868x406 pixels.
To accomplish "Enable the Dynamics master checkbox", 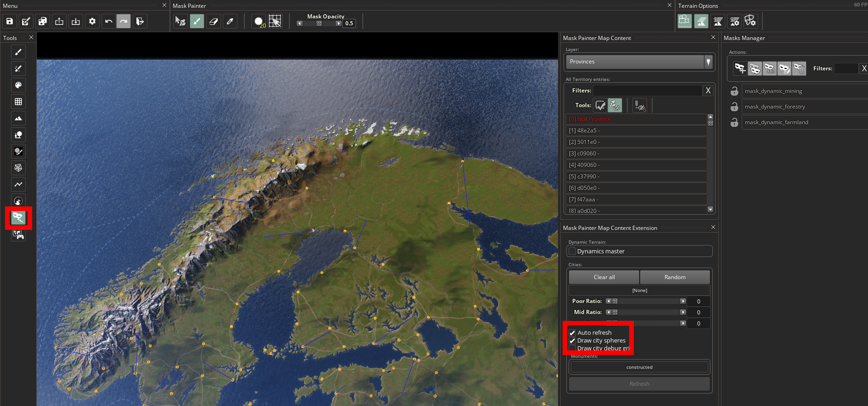I will (572, 252).
